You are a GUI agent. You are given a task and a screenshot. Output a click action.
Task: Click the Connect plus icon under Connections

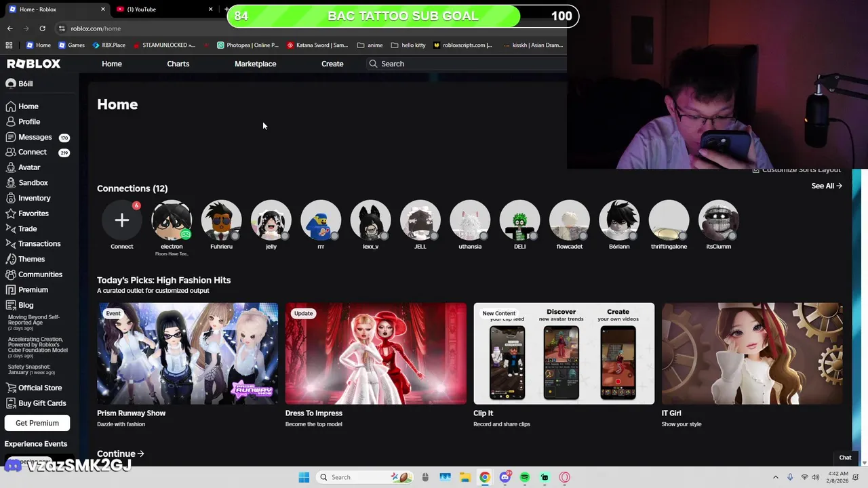pos(122,220)
